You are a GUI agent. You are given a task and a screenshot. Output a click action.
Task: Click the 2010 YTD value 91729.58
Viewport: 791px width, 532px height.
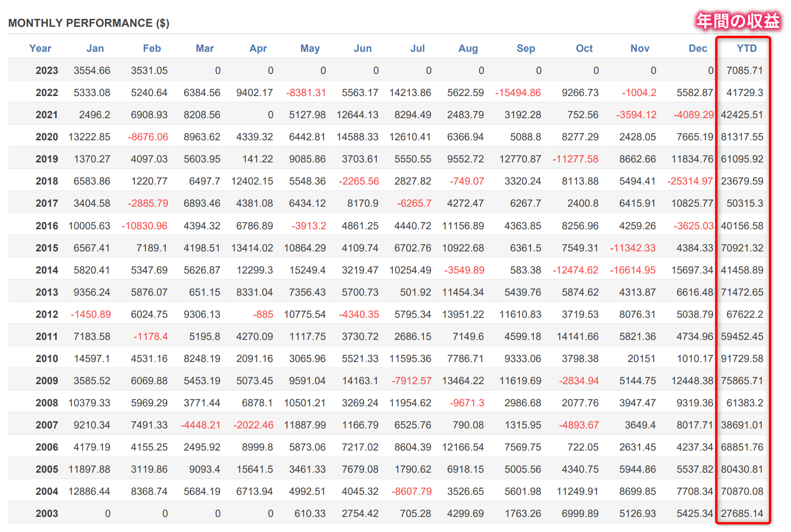click(x=742, y=359)
